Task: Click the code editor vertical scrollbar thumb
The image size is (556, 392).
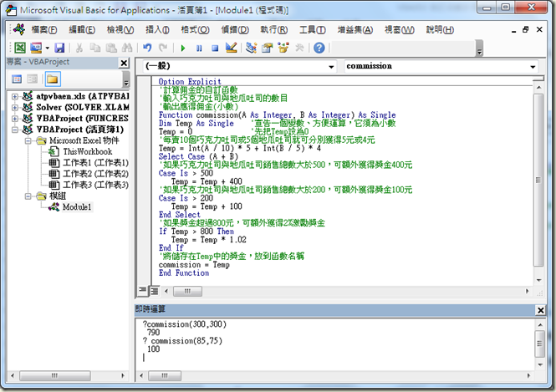Action: 538,180
